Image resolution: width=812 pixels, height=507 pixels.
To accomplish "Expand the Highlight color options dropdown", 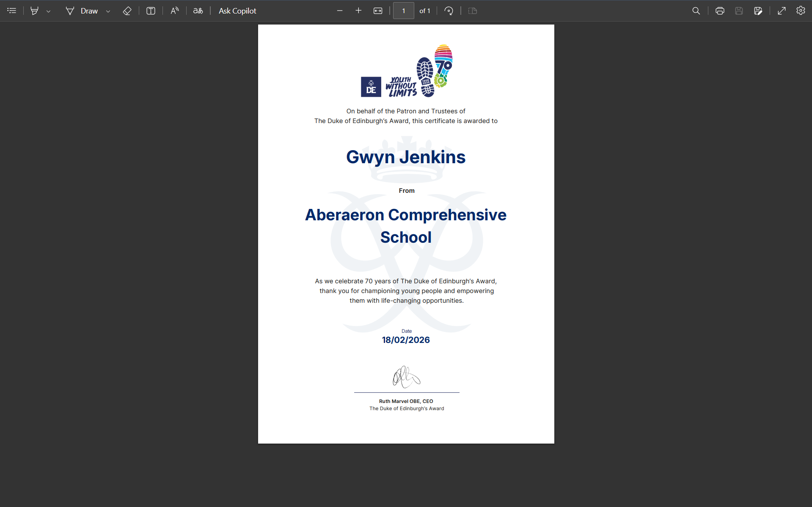I will pyautogui.click(x=49, y=11).
